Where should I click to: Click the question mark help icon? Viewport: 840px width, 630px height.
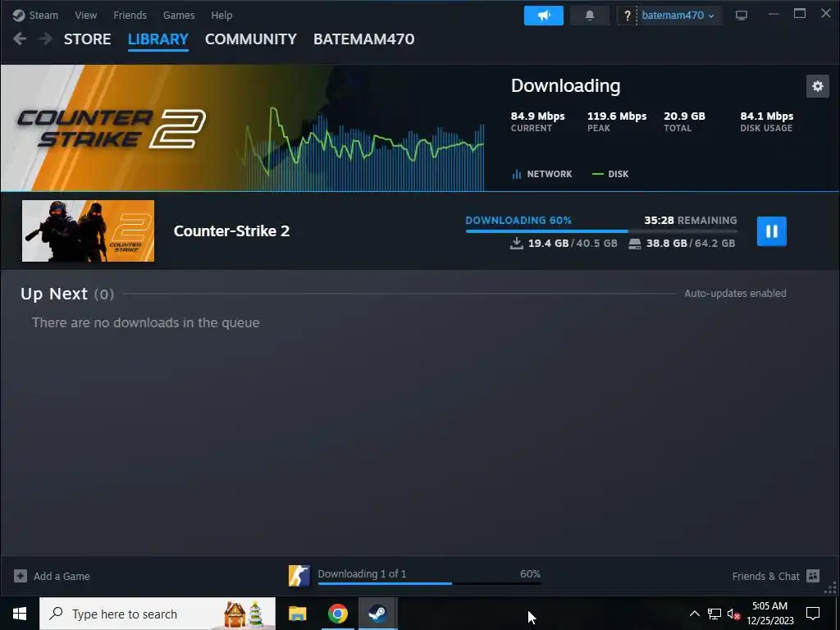627,16
